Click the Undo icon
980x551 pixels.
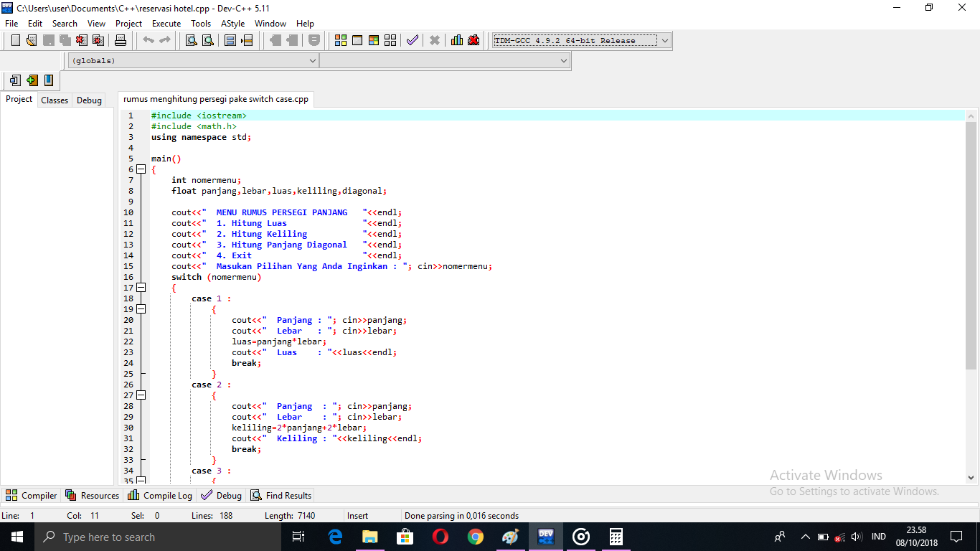point(149,40)
